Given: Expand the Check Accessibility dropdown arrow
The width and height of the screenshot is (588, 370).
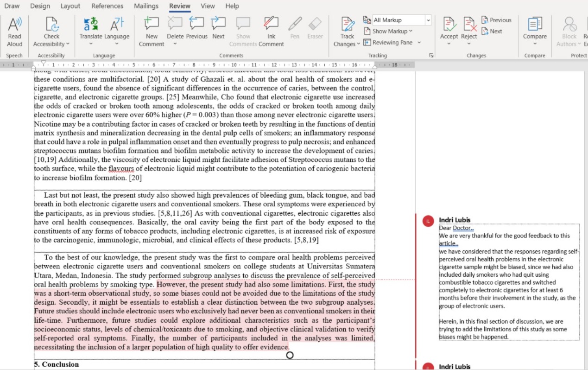Looking at the screenshot, I should click(68, 44).
